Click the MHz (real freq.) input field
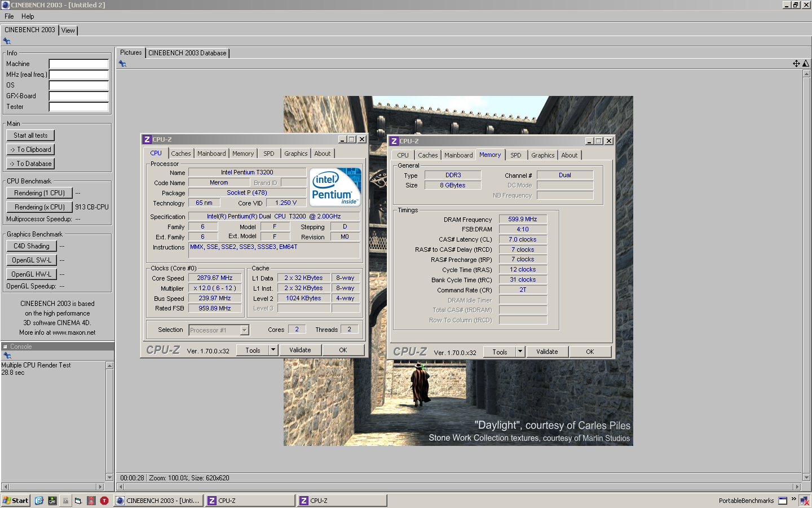The height and width of the screenshot is (508, 812). [x=79, y=75]
